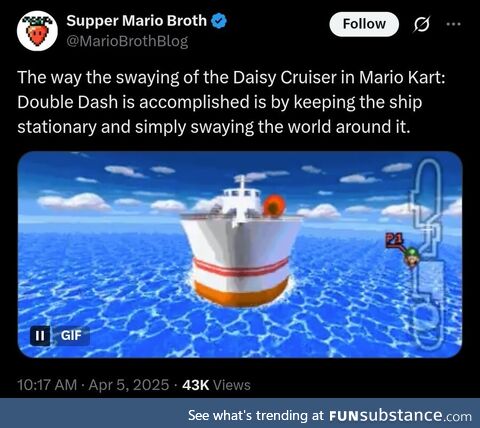
Task: View the 43K Views count
Action: (x=216, y=385)
